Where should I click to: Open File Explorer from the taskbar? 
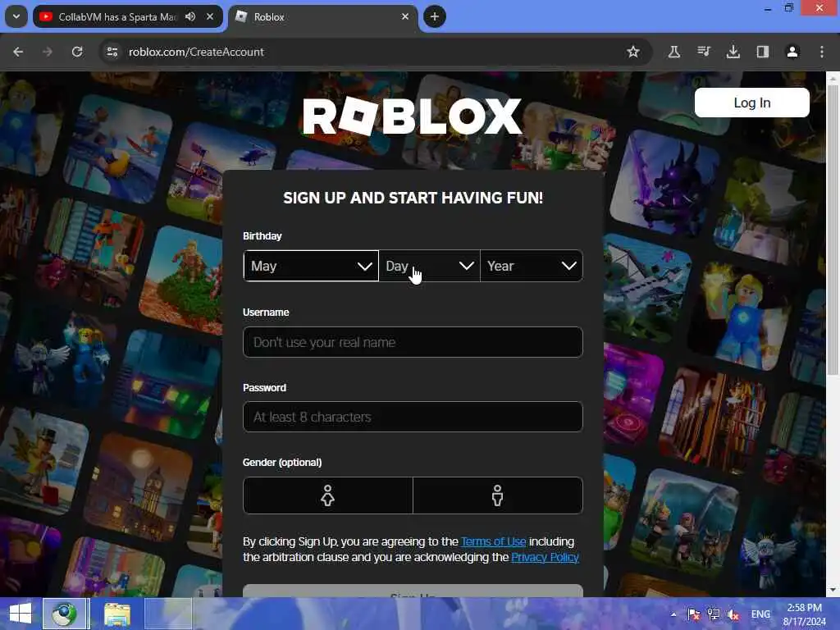pos(116,614)
